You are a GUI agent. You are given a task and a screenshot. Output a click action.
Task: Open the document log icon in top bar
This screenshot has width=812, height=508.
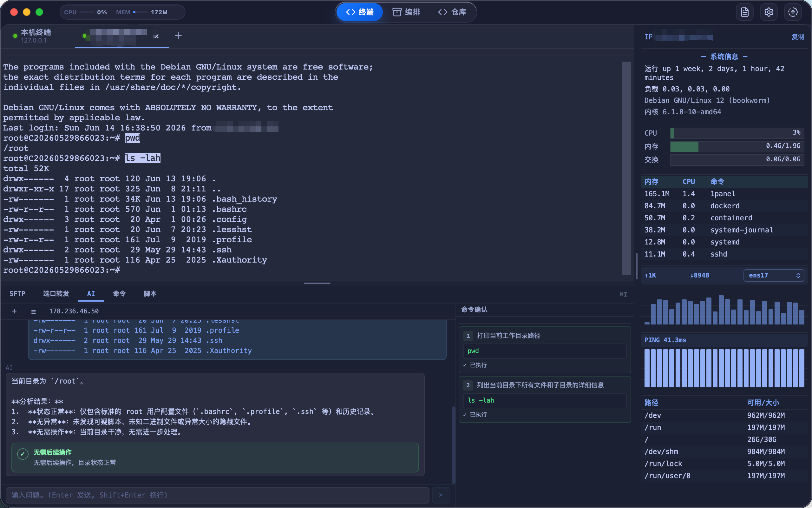pos(744,12)
